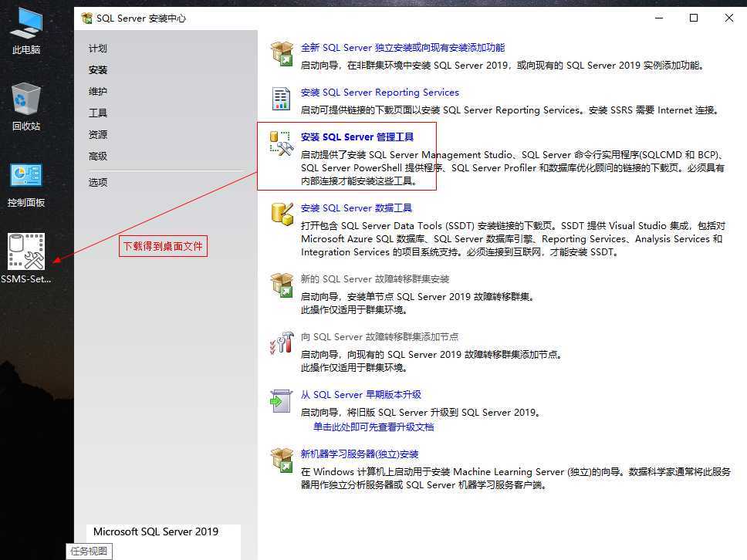Select the 控制面板 desktop icon
This screenshot has height=560, width=747.
point(26,185)
